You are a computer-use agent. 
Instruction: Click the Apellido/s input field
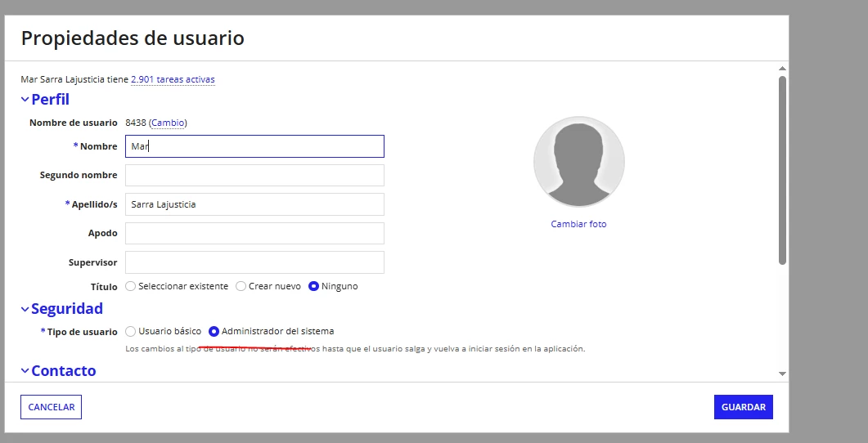254,204
